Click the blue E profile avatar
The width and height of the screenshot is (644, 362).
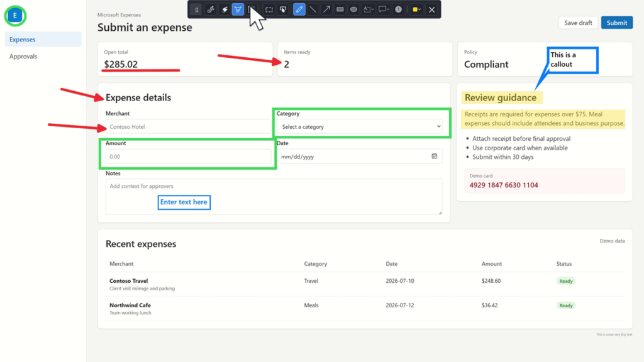[15, 16]
